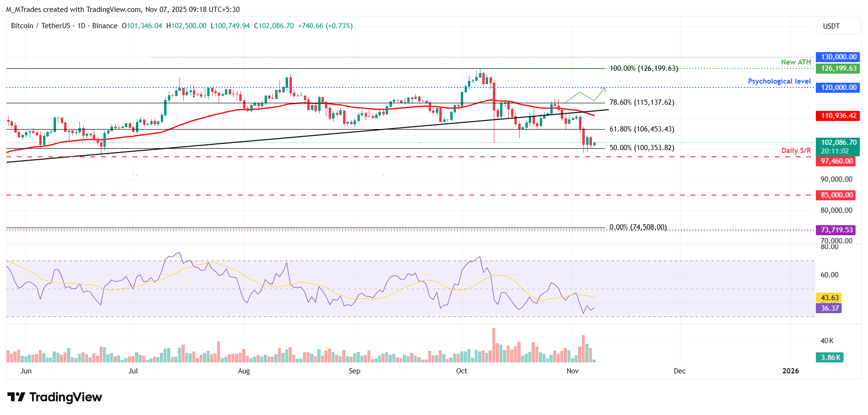Click the purple 36.37 RSI value label
This screenshot has height=415, width=868.
coord(829,308)
